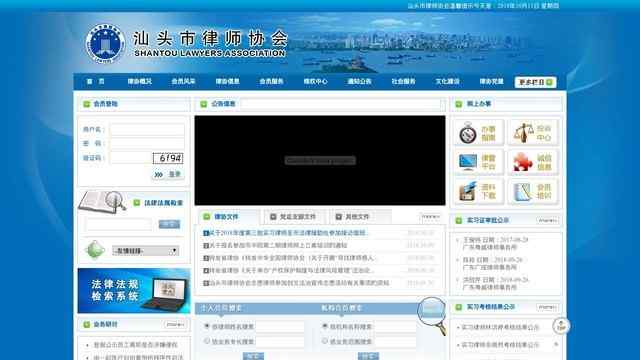The width and height of the screenshot is (640, 360).
Task: Click the green icon on 更多栏目 button
Action: (x=549, y=82)
